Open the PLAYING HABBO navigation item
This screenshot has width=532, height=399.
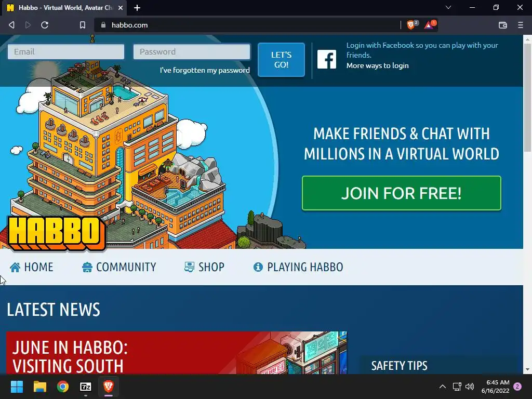point(298,267)
